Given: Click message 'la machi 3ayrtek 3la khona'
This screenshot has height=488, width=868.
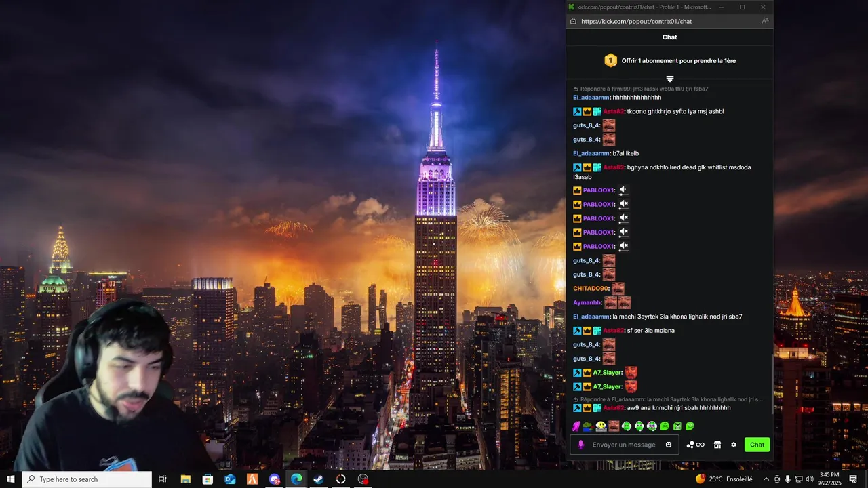Looking at the screenshot, I should [x=677, y=317].
